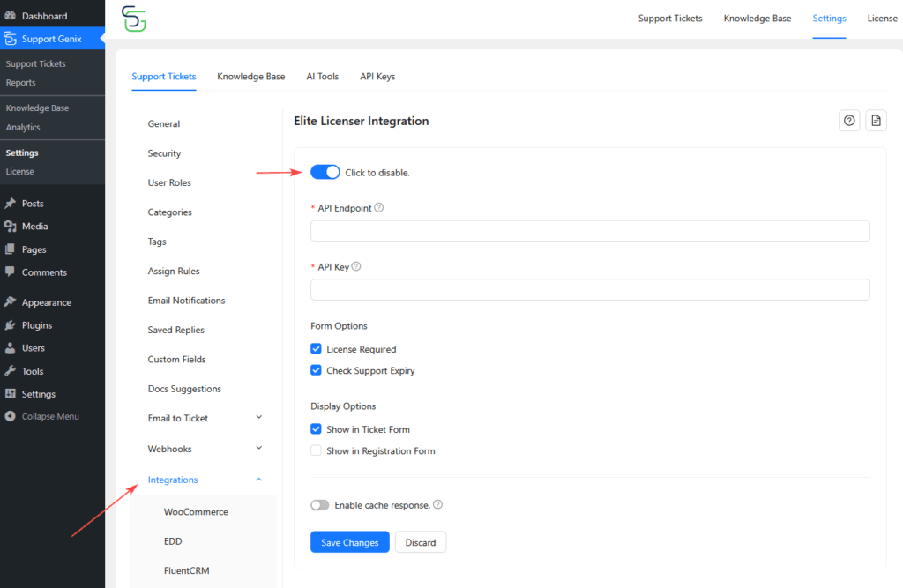Click the Save Changes button
This screenshot has width=903, height=588.
(349, 542)
